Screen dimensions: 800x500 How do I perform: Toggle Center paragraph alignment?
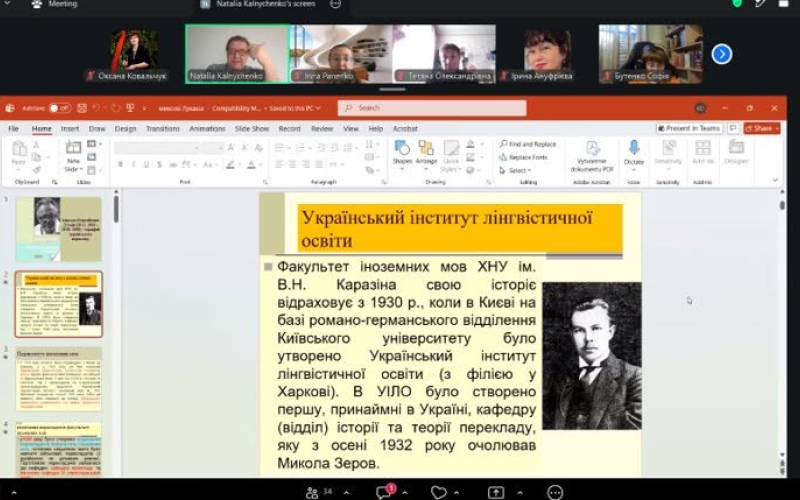292,164
